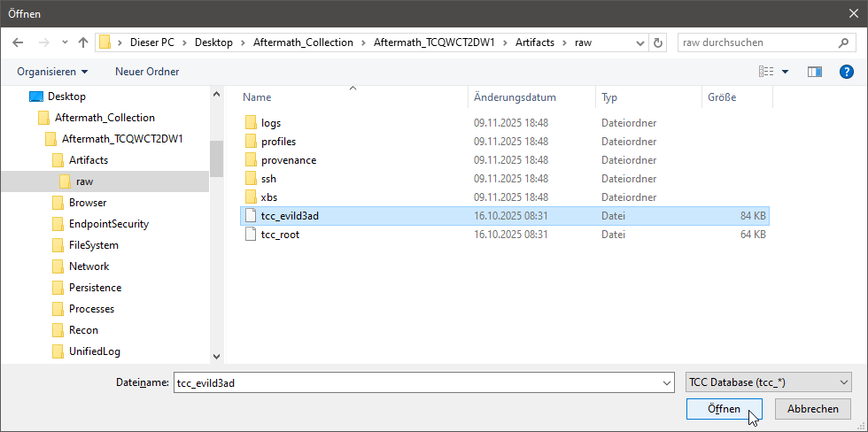Close the Öffnen dialog
The width and height of the screenshot is (868, 432).
854,14
